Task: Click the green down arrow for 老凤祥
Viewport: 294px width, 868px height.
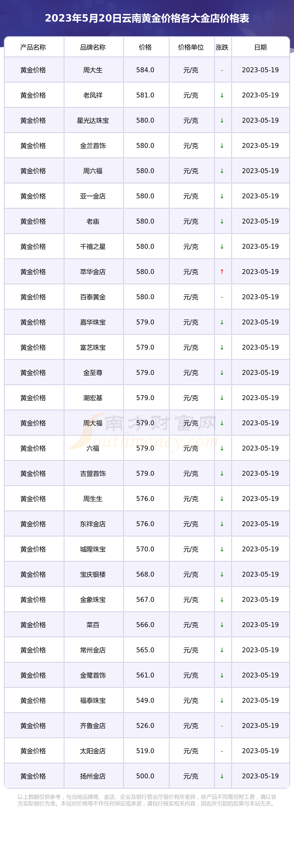Action: [222, 95]
